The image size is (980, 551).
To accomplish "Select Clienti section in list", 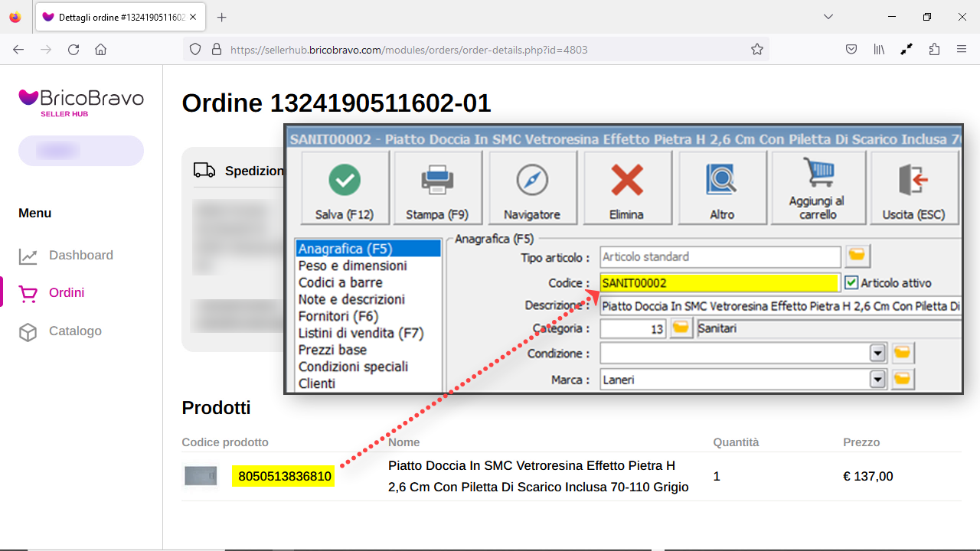I will click(x=368, y=383).
